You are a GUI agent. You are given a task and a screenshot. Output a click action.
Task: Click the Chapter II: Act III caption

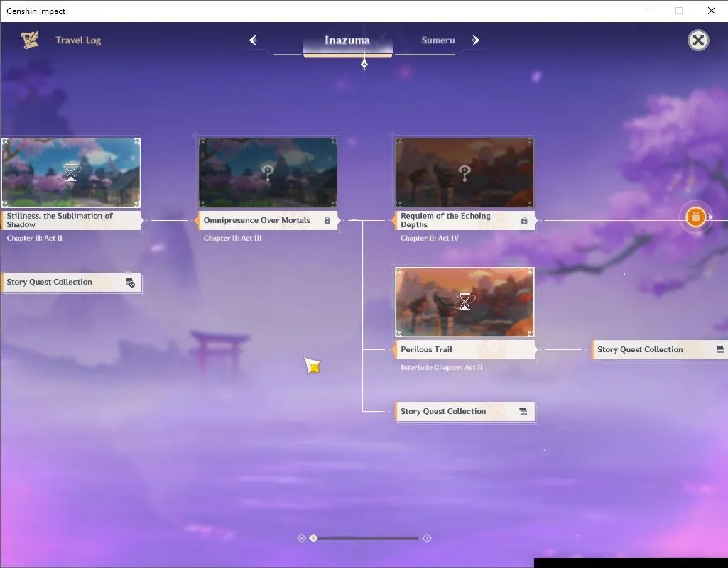tap(233, 238)
